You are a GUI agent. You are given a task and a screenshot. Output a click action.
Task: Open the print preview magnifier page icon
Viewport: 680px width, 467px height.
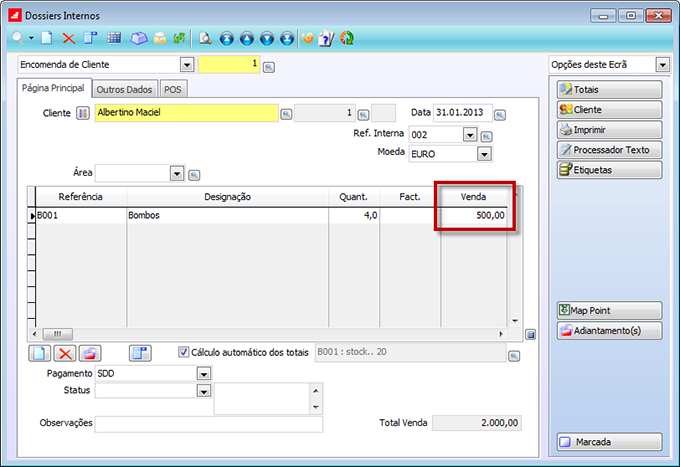point(205,39)
